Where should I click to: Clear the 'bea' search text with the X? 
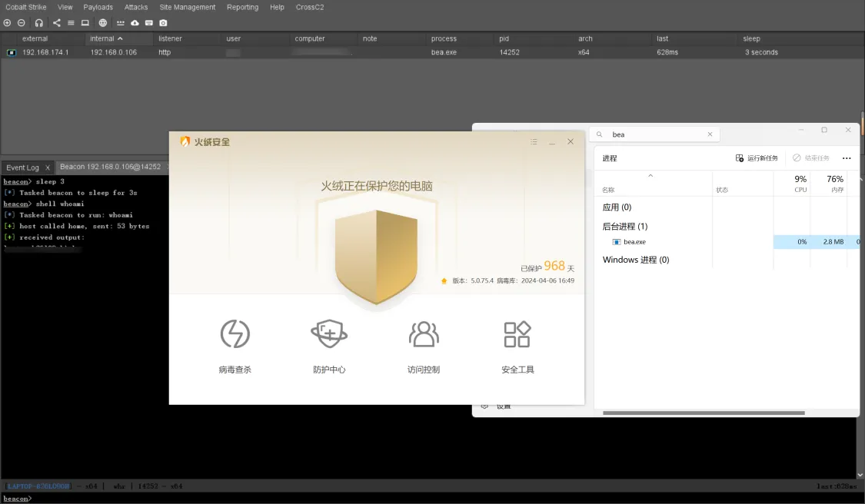click(710, 134)
